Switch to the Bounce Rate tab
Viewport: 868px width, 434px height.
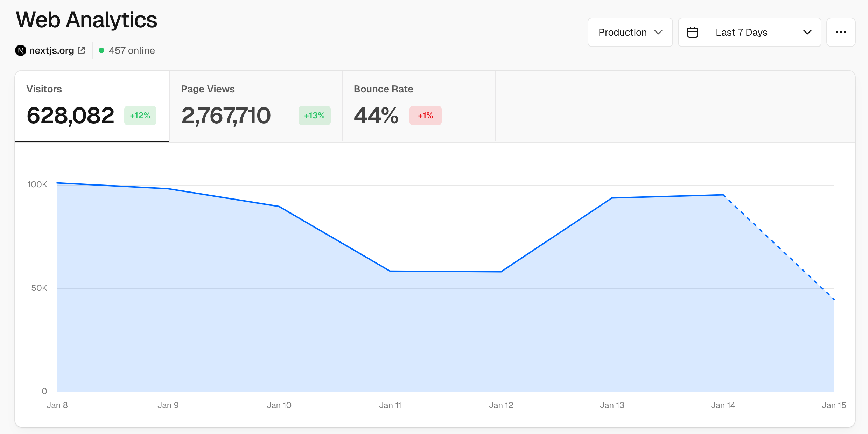419,106
